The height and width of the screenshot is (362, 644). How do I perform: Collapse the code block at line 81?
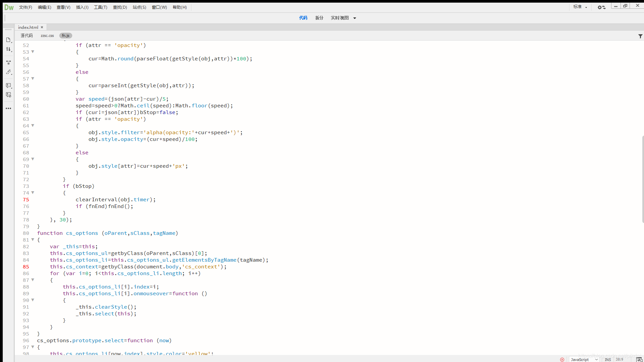pyautogui.click(x=33, y=240)
